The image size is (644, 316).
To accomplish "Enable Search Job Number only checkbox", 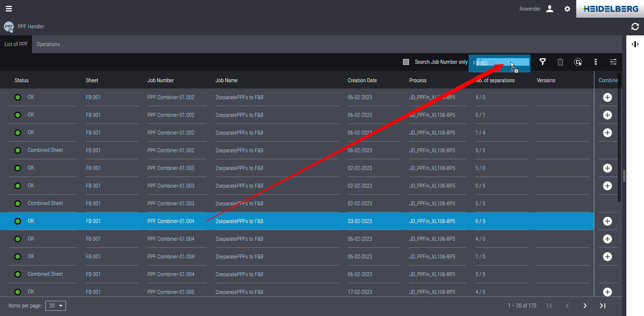I will point(406,62).
